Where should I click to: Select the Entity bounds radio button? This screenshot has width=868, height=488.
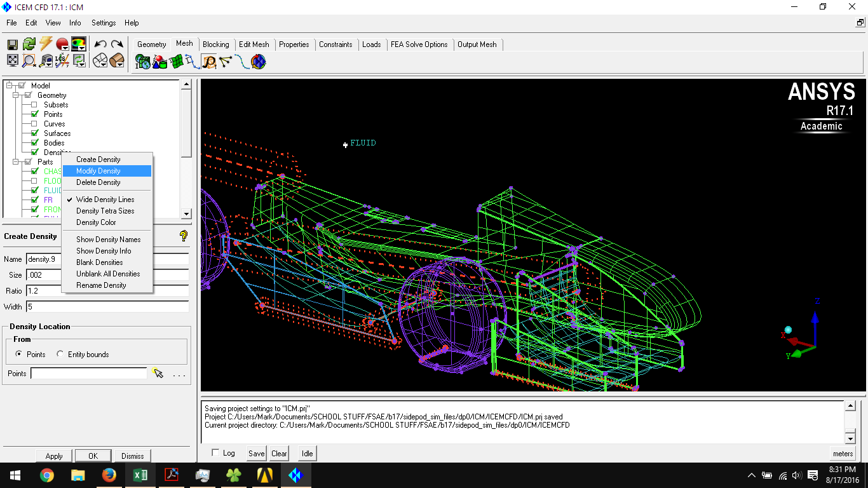click(60, 355)
